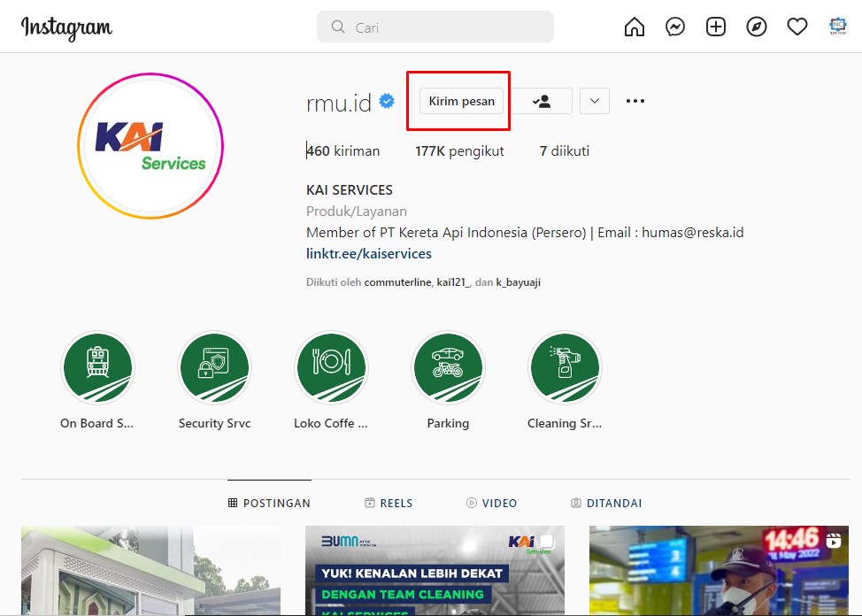
Task: Open Messenger direct messages icon
Action: coord(675,27)
